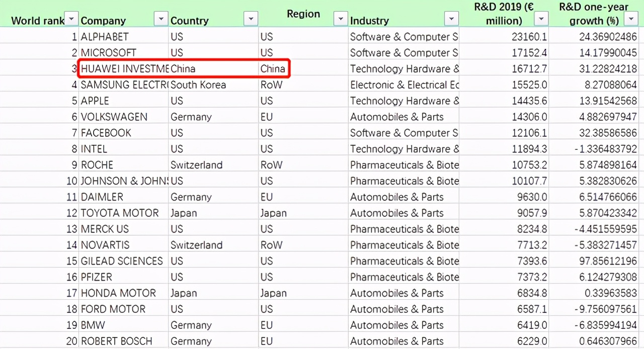This screenshot has height=349, width=644.
Task: Select the growth value -9.756097561
Action: coord(594,309)
